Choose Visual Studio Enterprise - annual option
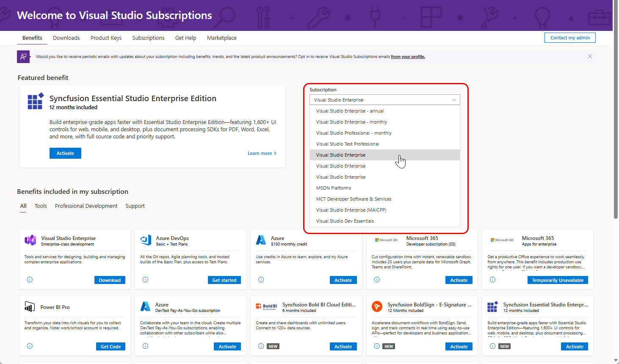Image resolution: width=619 pixels, height=364 pixels. [x=385, y=111]
